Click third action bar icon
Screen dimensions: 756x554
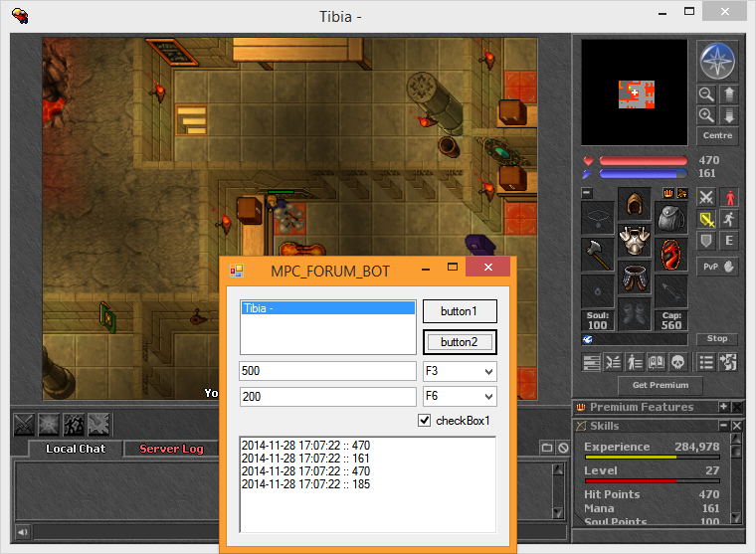pos(74,425)
